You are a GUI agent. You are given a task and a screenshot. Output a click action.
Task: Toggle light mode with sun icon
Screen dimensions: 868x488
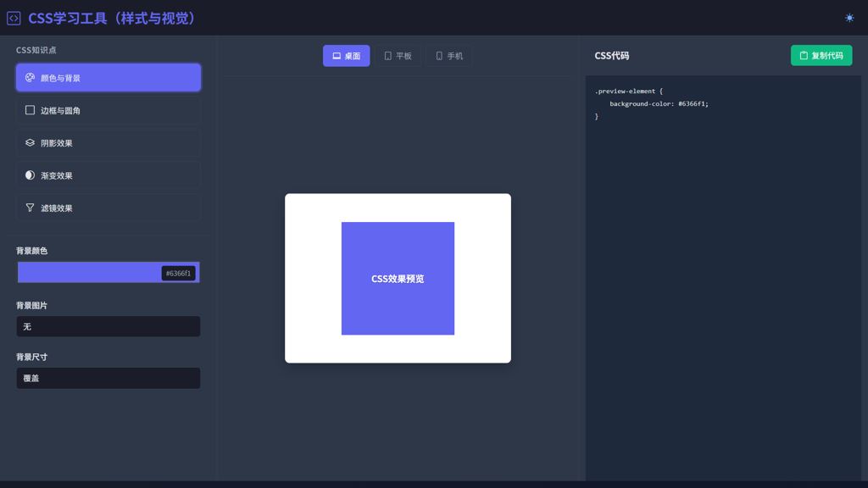point(849,18)
